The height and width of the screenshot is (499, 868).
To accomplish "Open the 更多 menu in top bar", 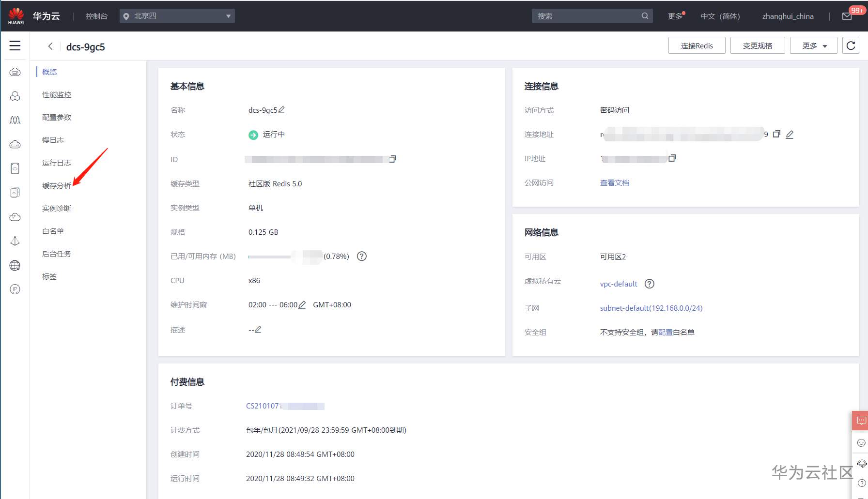I will (676, 16).
